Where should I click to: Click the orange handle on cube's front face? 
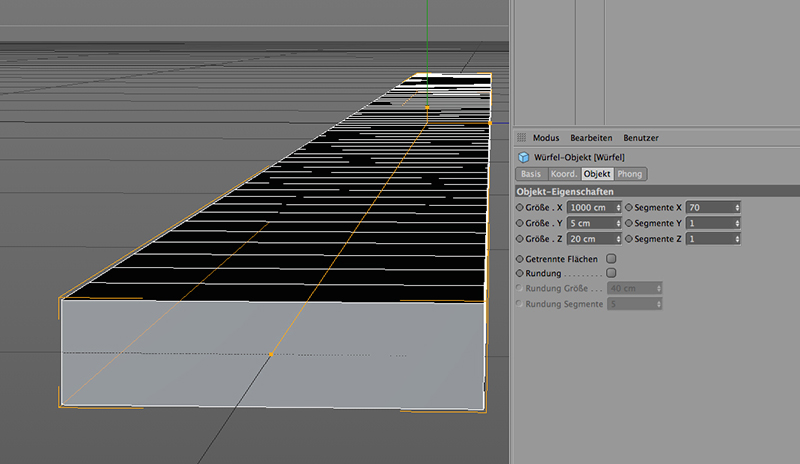(x=271, y=354)
